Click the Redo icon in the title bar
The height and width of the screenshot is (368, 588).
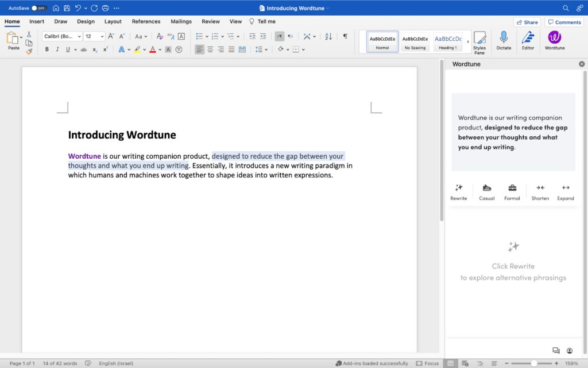(x=94, y=8)
